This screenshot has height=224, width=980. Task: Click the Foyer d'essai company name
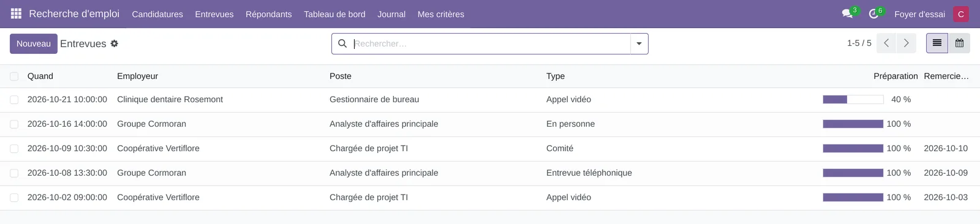(919, 14)
